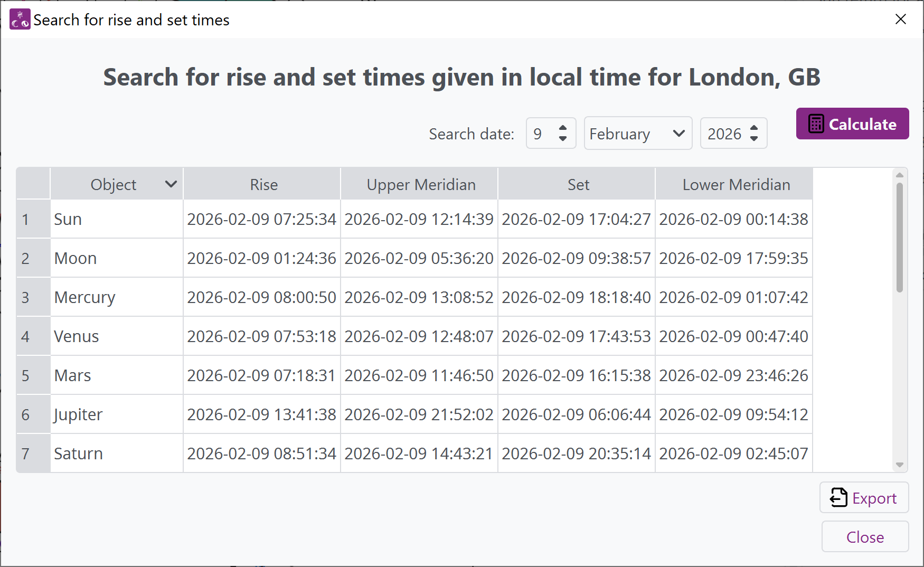Click the application icon in title bar
The height and width of the screenshot is (567, 924).
click(20, 20)
